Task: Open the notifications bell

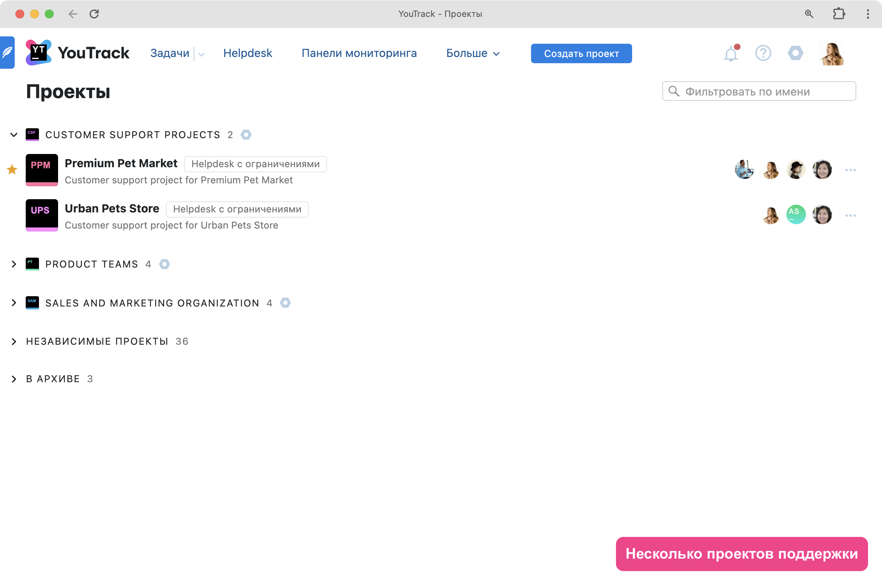Action: pyautogui.click(x=730, y=54)
